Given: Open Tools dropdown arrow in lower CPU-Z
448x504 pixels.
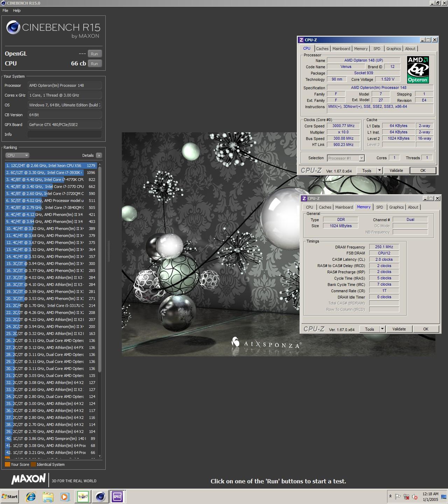Looking at the screenshot, I should click(382, 329).
